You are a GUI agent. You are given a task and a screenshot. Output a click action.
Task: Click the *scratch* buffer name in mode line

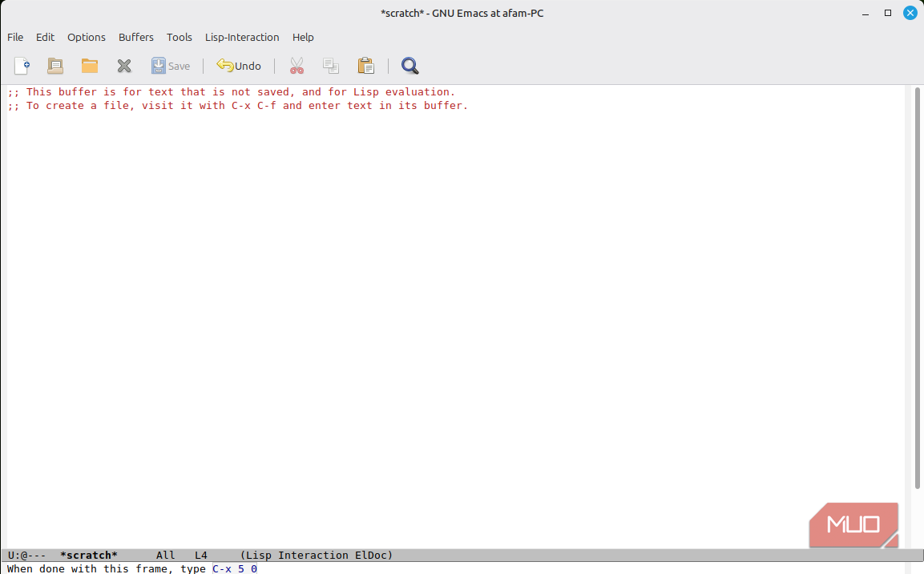click(x=88, y=555)
